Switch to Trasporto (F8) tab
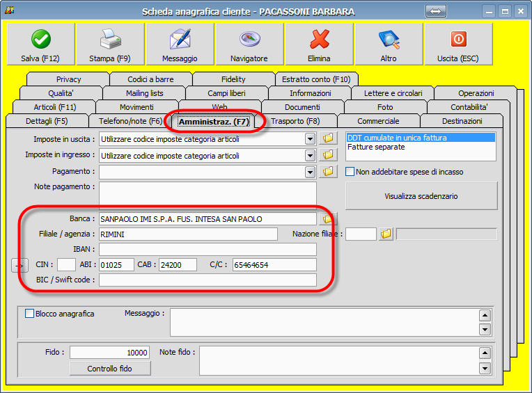532x393 pixels. coord(295,121)
